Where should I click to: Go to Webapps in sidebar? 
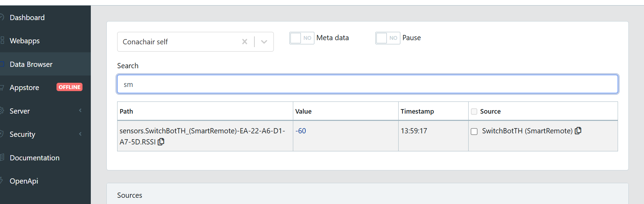click(25, 41)
